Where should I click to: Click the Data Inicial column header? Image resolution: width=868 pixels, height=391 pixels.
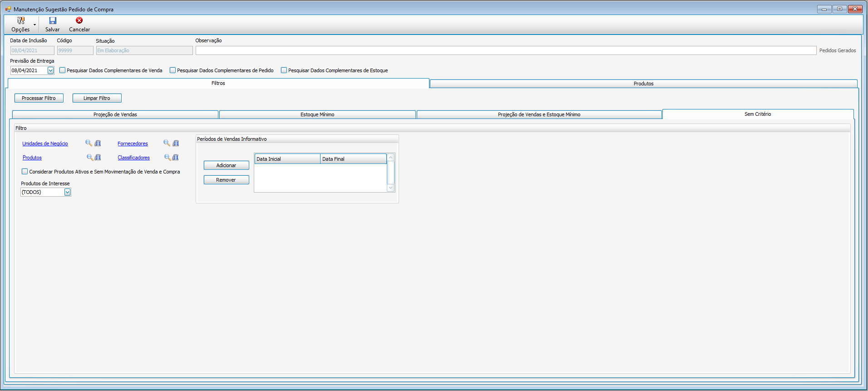pyautogui.click(x=287, y=159)
